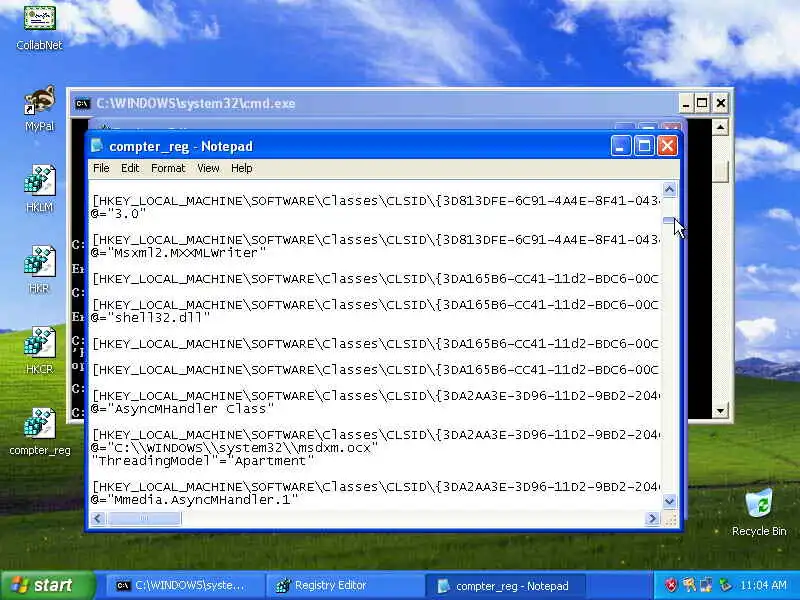Open the Notepad Format menu
The width and height of the screenshot is (800, 600).
point(168,168)
